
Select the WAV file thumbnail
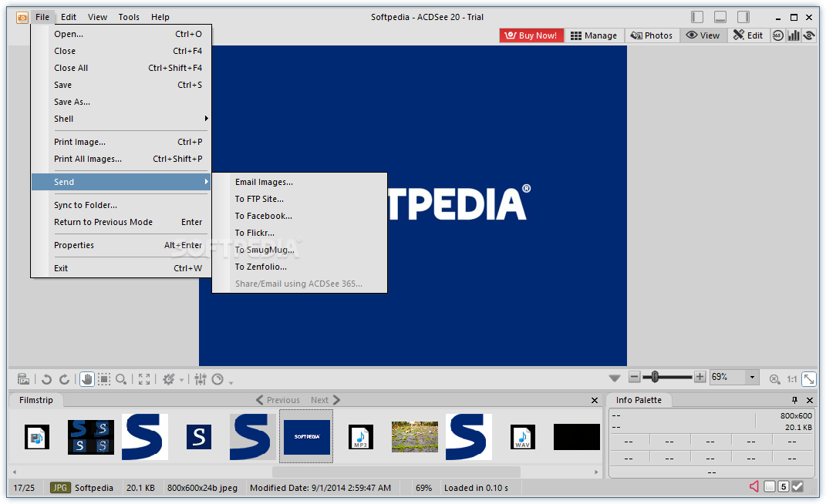(x=523, y=437)
